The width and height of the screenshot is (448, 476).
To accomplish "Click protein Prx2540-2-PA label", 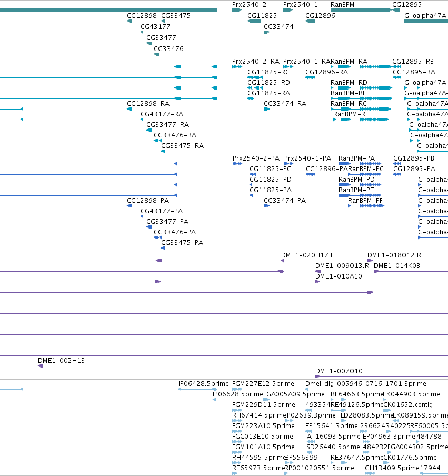I will [x=256, y=158].
